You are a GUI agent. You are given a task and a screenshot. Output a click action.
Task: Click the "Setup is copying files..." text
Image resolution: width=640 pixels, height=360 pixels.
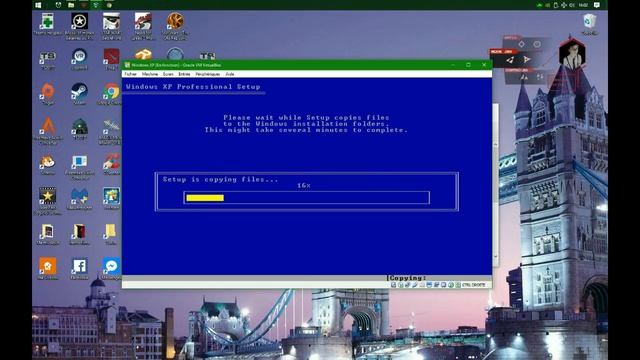click(220, 179)
